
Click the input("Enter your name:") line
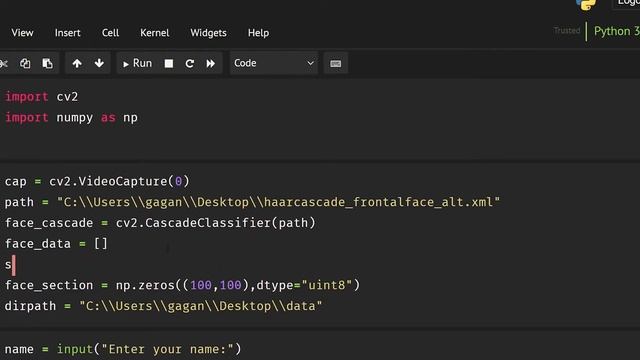click(x=123, y=349)
